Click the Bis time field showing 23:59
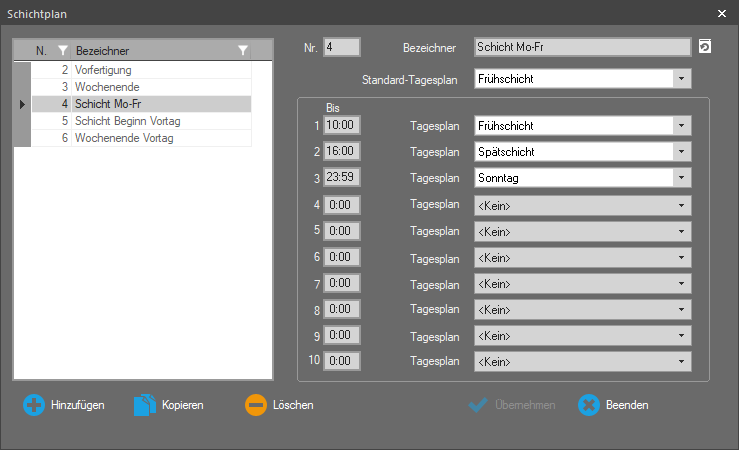This screenshot has width=739, height=450. (343, 178)
